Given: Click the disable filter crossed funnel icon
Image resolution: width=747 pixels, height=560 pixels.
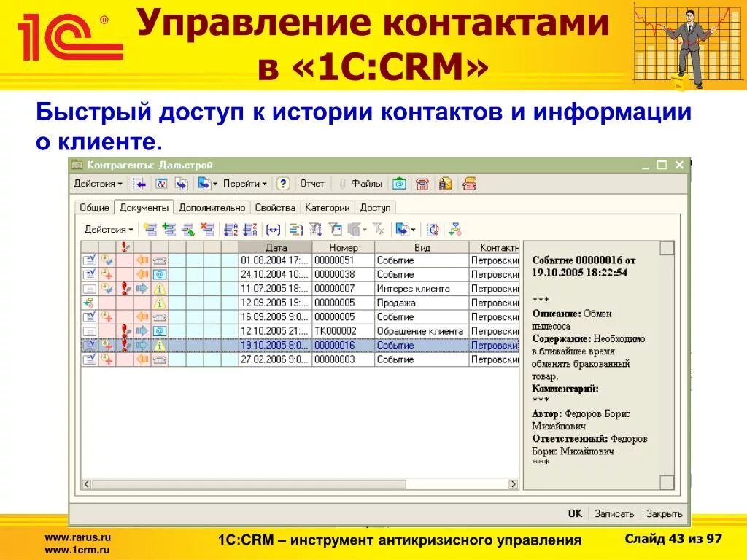Looking at the screenshot, I should pyautogui.click(x=379, y=230).
